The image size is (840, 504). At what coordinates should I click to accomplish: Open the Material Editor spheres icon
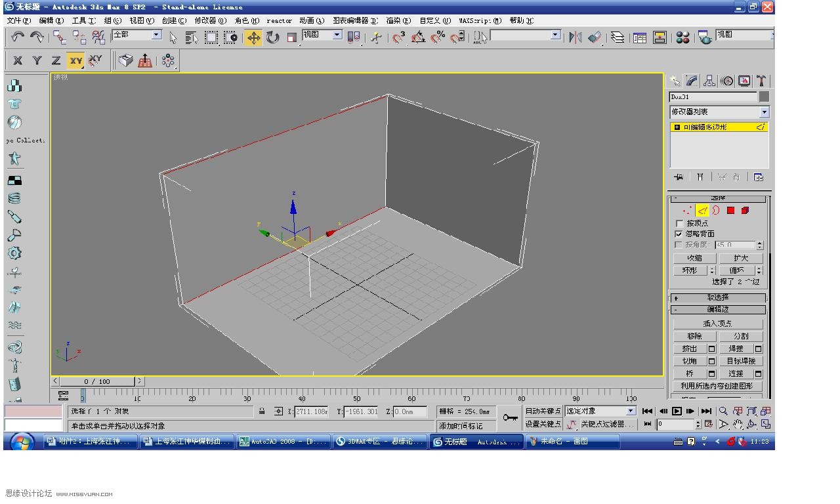683,37
